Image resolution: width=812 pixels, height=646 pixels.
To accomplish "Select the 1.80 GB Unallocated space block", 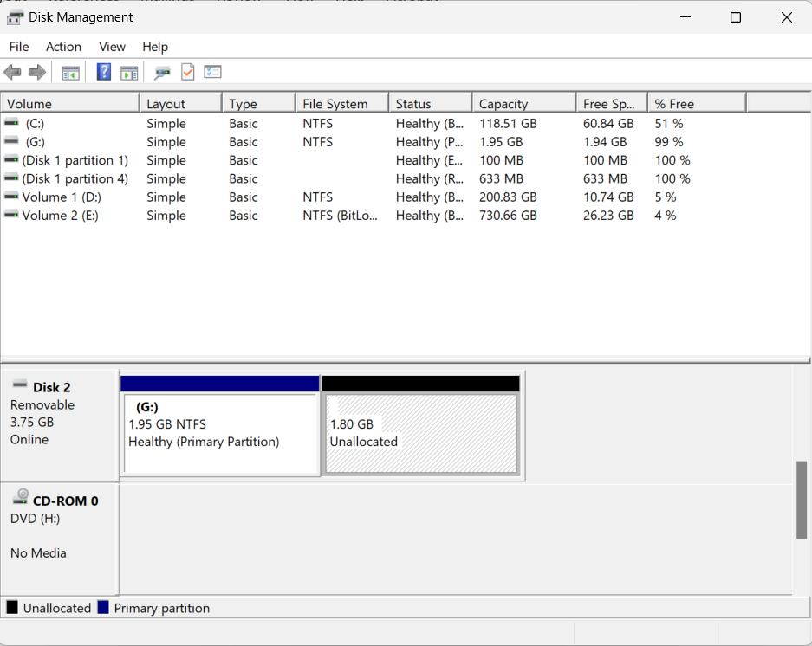I will pos(421,433).
